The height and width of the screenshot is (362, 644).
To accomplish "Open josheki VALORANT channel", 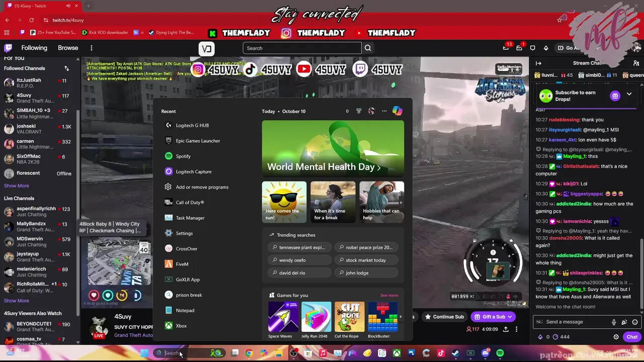I will click(x=39, y=129).
